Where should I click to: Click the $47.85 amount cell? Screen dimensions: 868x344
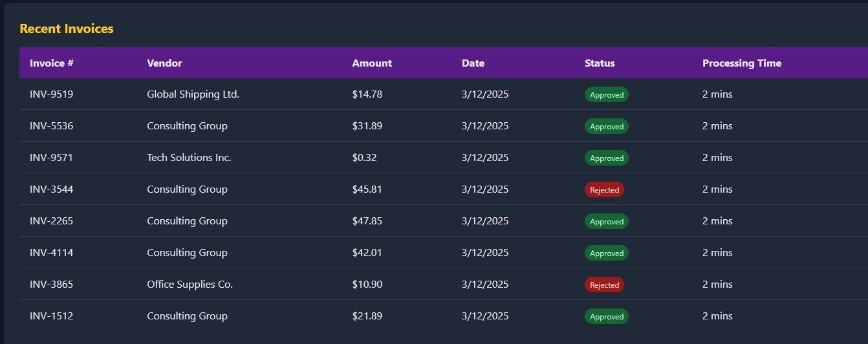[x=367, y=221]
